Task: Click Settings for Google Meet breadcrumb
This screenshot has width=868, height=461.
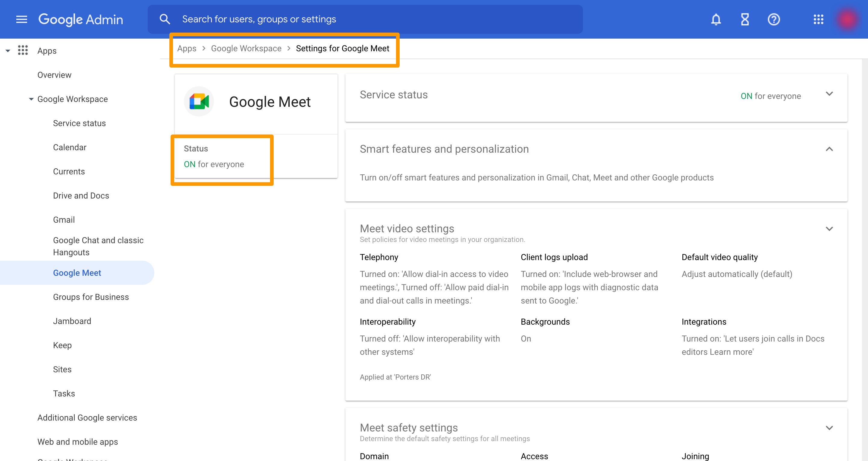Action: (x=342, y=49)
